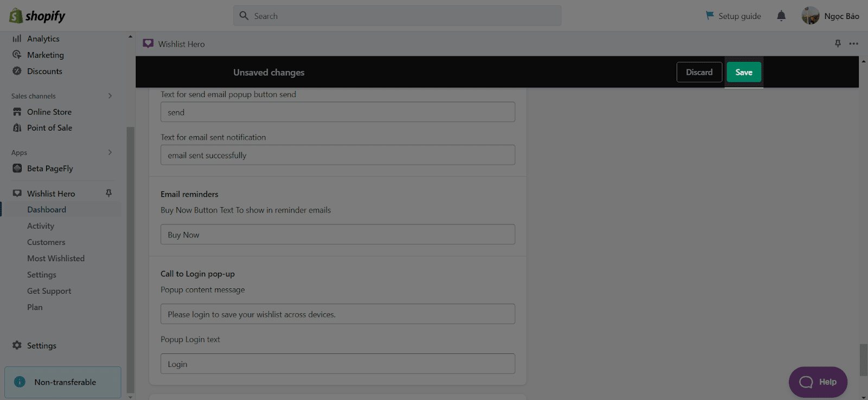Click the Online Store shop icon

(x=17, y=112)
